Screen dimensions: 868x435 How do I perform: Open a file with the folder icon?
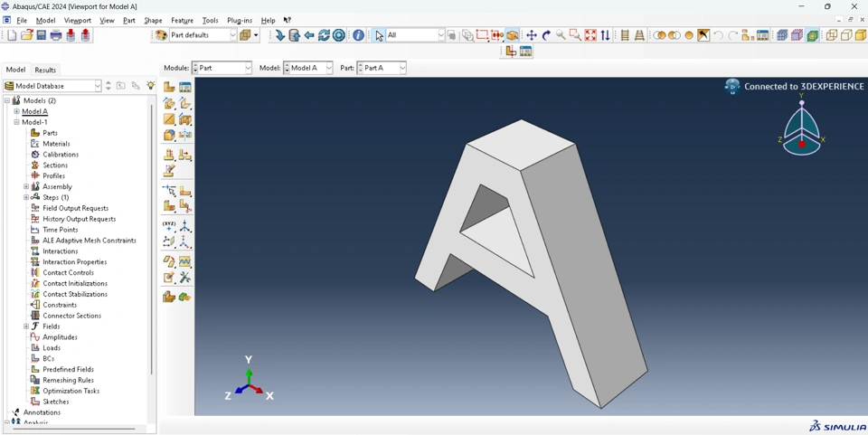[x=26, y=35]
